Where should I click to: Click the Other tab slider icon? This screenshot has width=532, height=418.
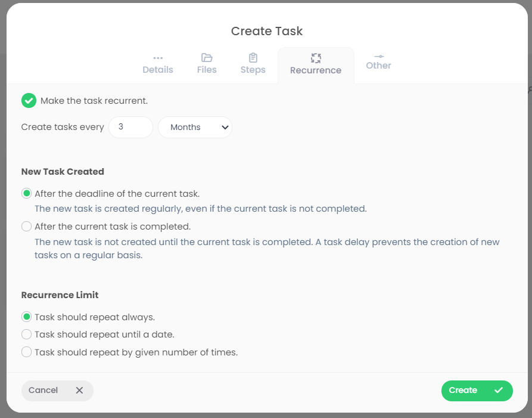[379, 57]
